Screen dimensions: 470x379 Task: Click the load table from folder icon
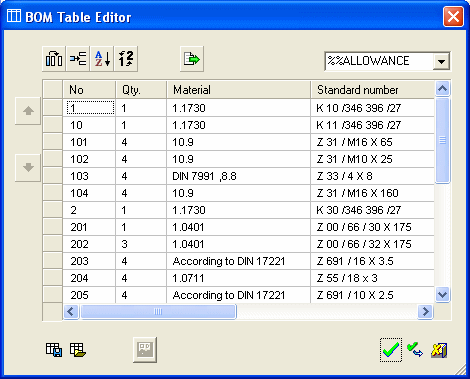coord(78,350)
